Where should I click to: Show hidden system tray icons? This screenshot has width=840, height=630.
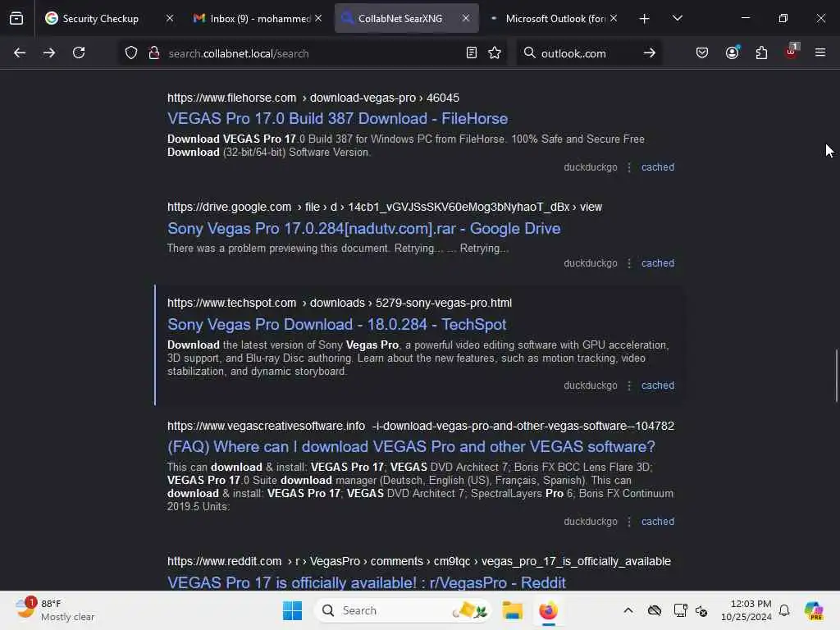click(x=628, y=610)
